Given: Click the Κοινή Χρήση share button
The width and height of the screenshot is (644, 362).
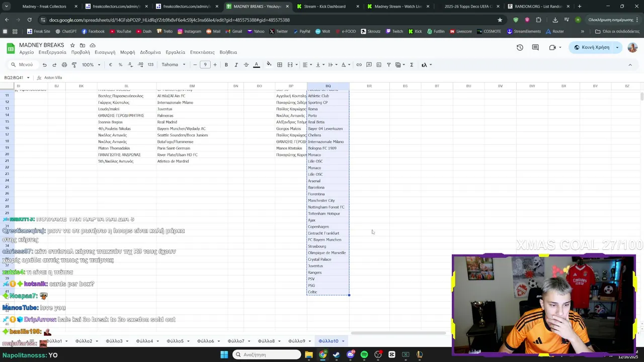Looking at the screenshot, I should click(x=592, y=47).
